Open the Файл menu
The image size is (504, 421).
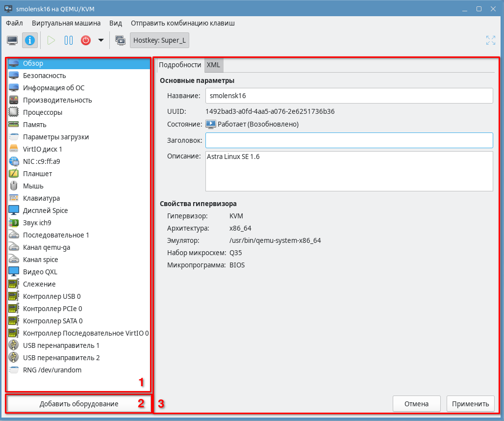(x=14, y=23)
